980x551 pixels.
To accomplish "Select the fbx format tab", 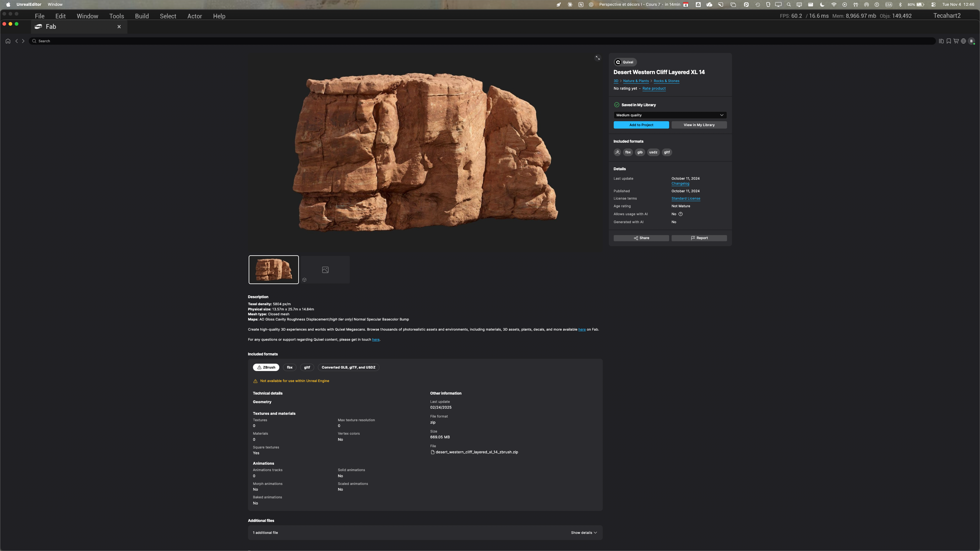I will [290, 367].
